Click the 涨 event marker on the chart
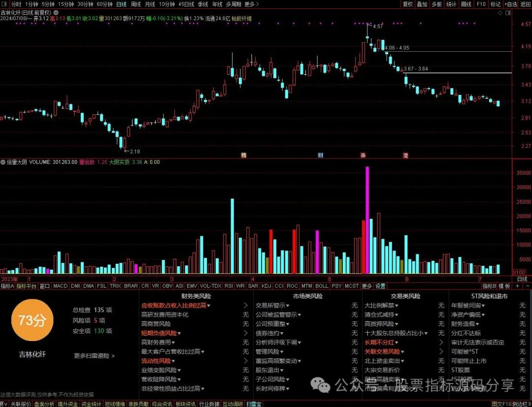 coord(364,155)
